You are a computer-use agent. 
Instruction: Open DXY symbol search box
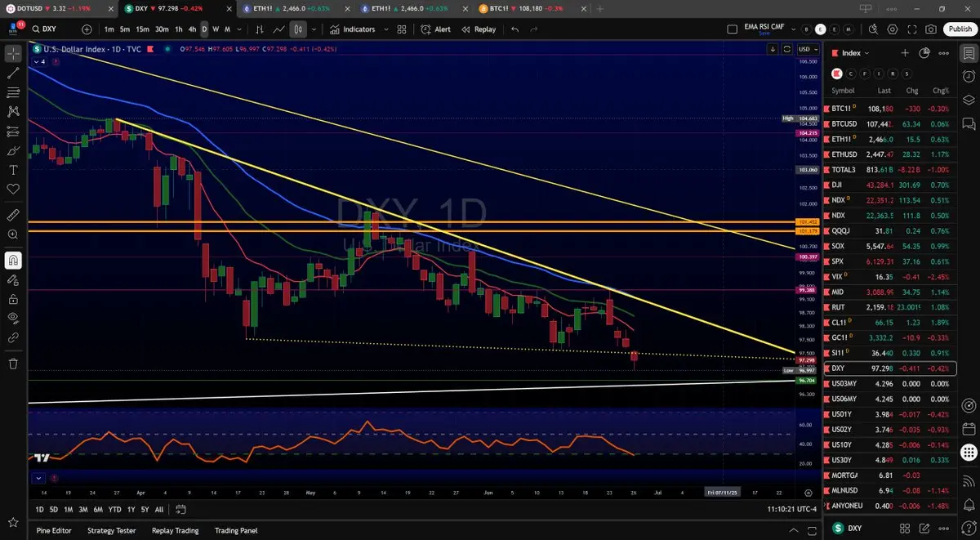[53, 29]
